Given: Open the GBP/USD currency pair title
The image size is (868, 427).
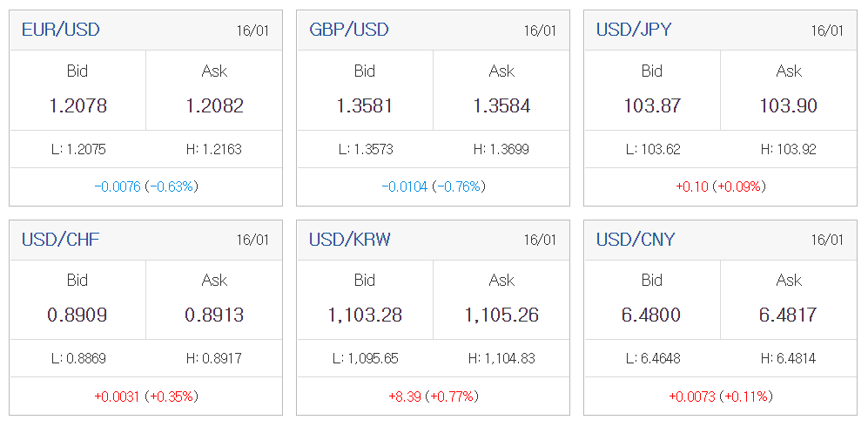Looking at the screenshot, I should (x=349, y=30).
